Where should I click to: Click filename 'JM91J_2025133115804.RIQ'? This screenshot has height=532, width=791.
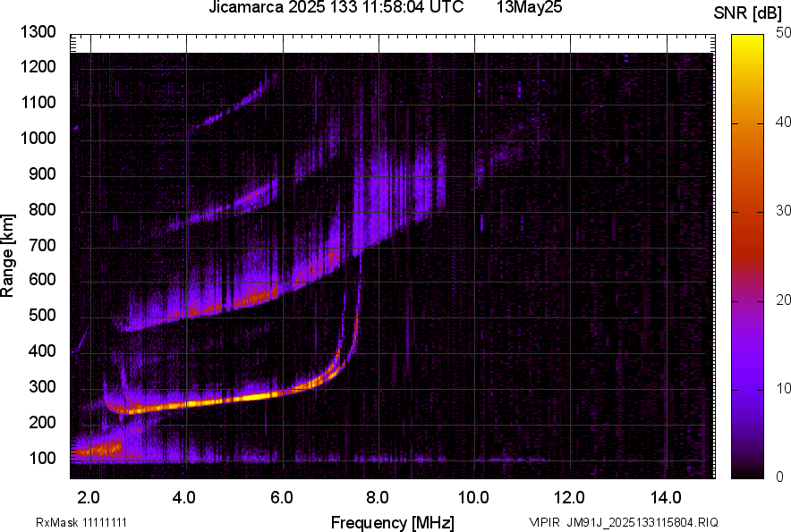pyautogui.click(x=642, y=522)
